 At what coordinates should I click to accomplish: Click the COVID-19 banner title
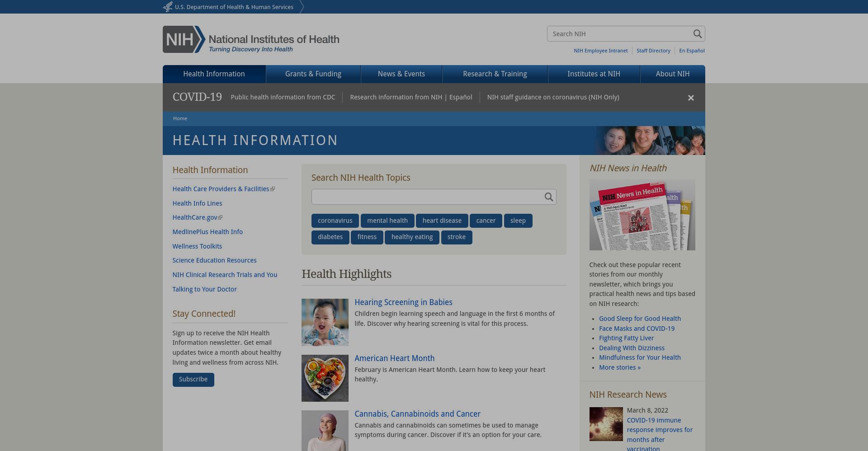[197, 97]
